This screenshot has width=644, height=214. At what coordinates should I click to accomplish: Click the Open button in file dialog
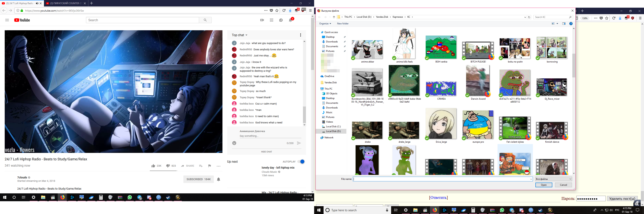click(543, 185)
